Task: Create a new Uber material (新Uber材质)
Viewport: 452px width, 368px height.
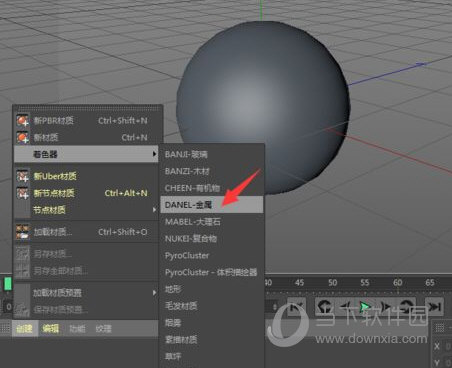Action: tap(86, 176)
